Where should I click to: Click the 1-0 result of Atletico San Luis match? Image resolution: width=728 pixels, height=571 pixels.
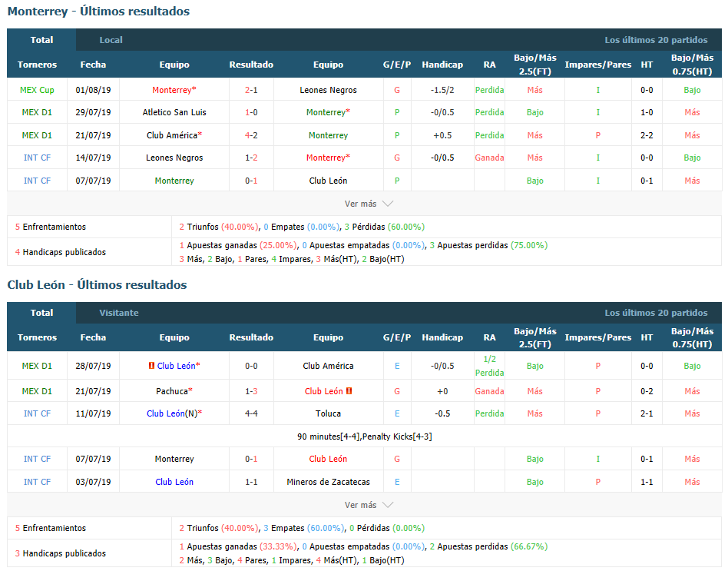click(251, 112)
